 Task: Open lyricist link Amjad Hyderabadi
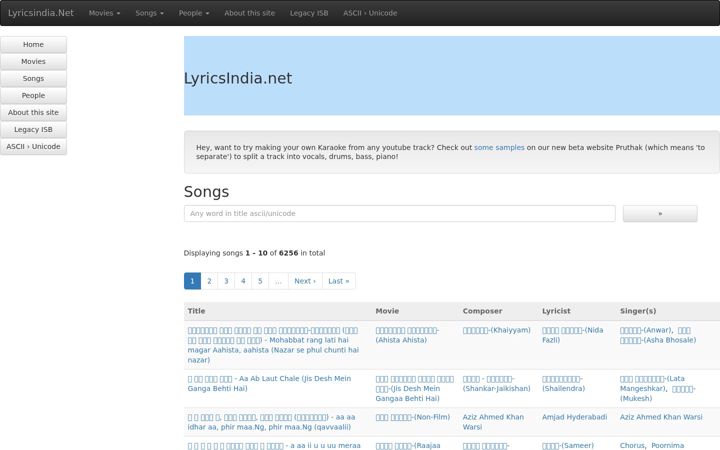[x=574, y=417]
